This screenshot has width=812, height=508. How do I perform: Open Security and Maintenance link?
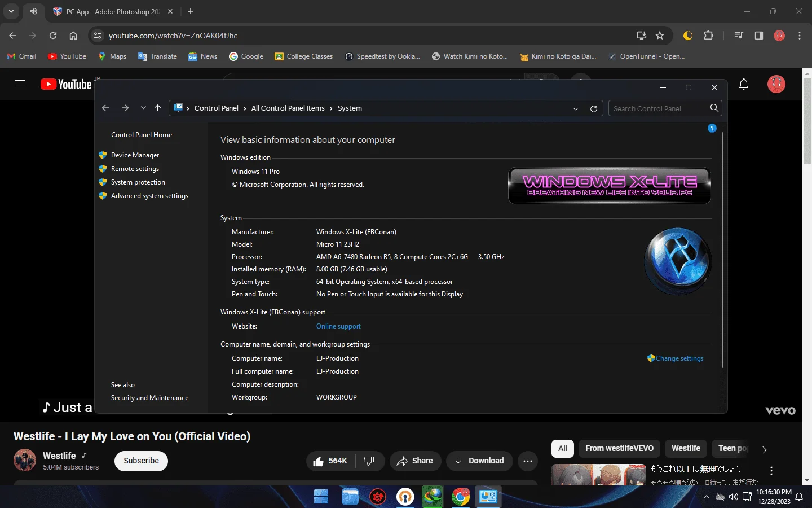pos(149,398)
